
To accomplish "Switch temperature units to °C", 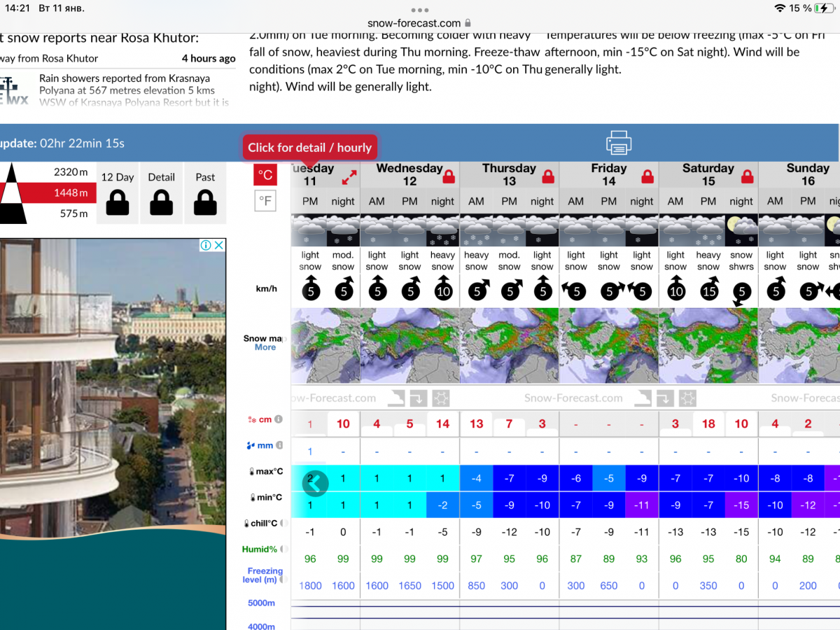I will click(265, 175).
